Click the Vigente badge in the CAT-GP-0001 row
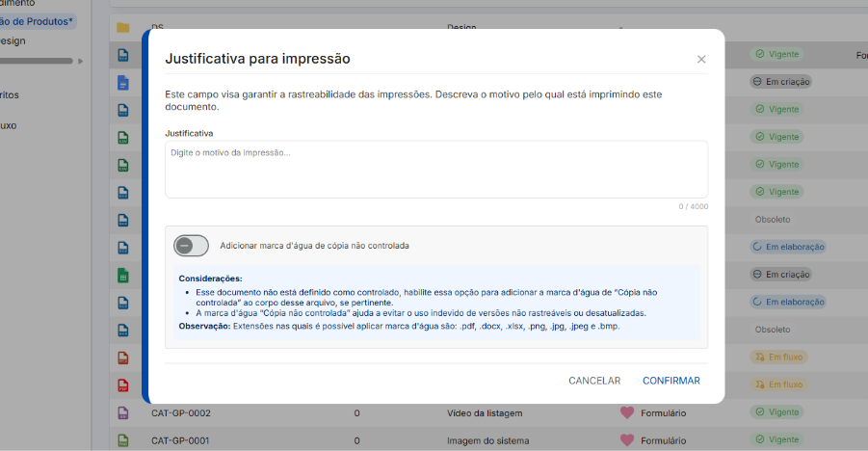Image resolution: width=868 pixels, height=451 pixels. tap(776, 440)
